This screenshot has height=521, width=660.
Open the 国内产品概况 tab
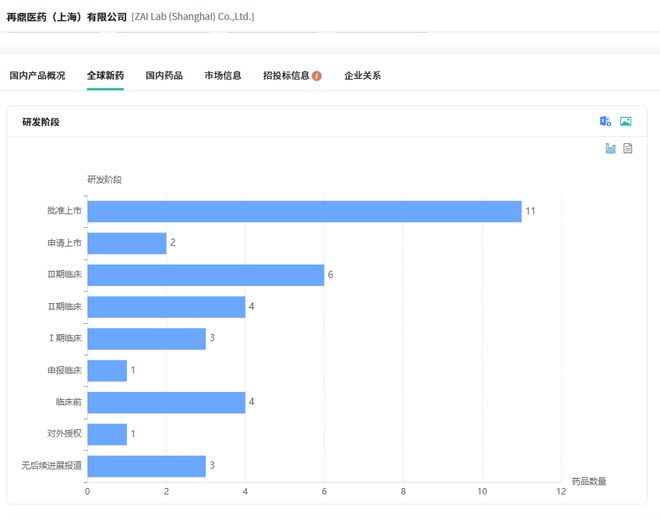click(x=37, y=75)
